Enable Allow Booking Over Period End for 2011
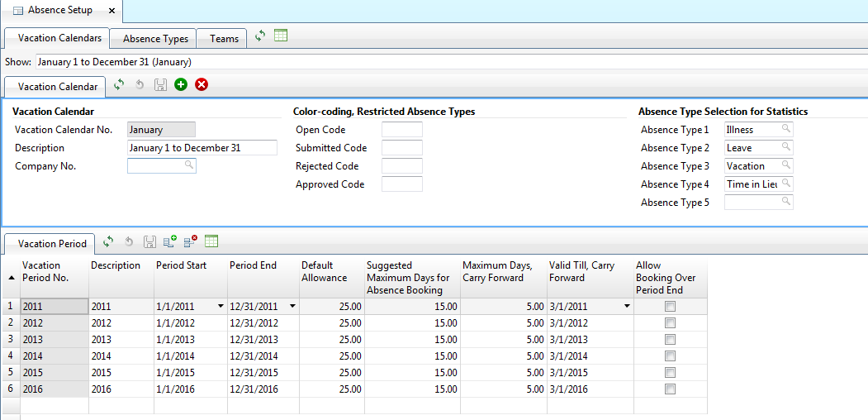 [x=670, y=307]
